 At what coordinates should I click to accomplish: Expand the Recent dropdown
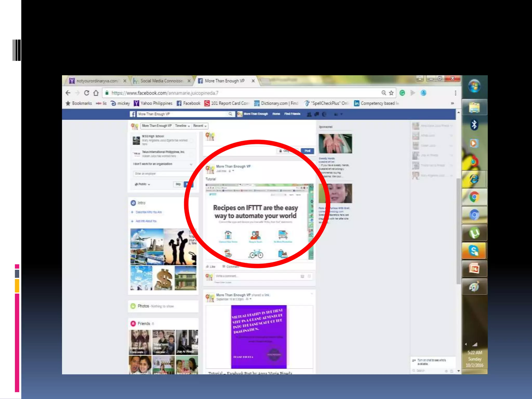click(200, 126)
